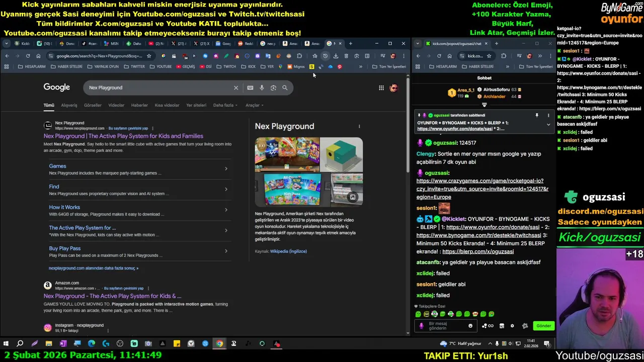Screen dimensions: 644x362
Task: Expand the pinned Kick chat message
Action: point(548,124)
